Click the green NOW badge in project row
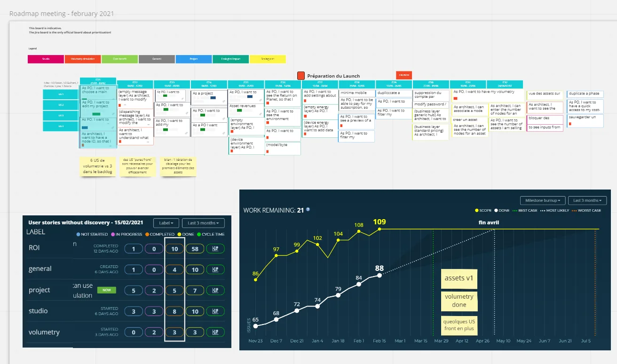617x364 pixels. [107, 290]
